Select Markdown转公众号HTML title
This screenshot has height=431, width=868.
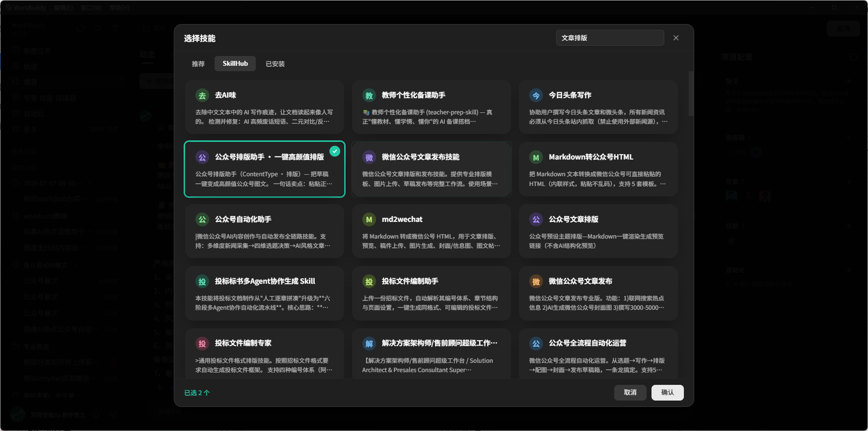[x=591, y=157]
